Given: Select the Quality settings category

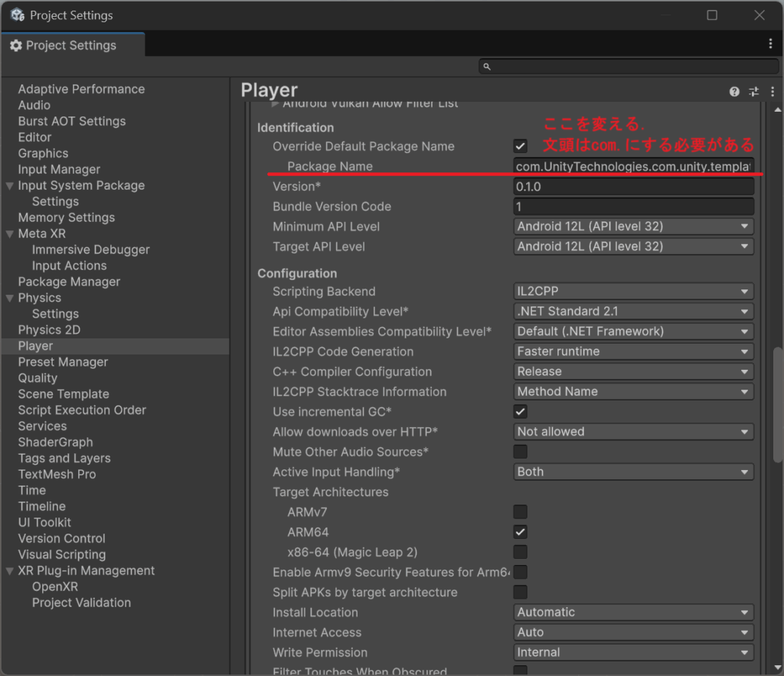Looking at the screenshot, I should click(x=38, y=378).
